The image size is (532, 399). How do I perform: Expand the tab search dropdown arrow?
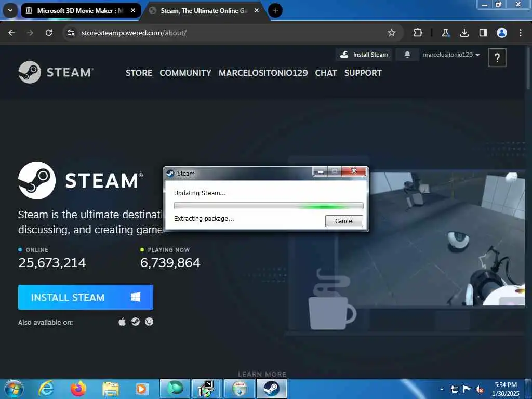coord(10,10)
